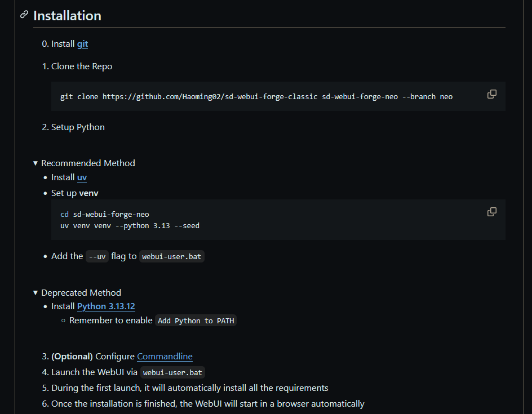The width and height of the screenshot is (532, 414).
Task: Click the '--uv' inline code flag
Action: pos(97,257)
